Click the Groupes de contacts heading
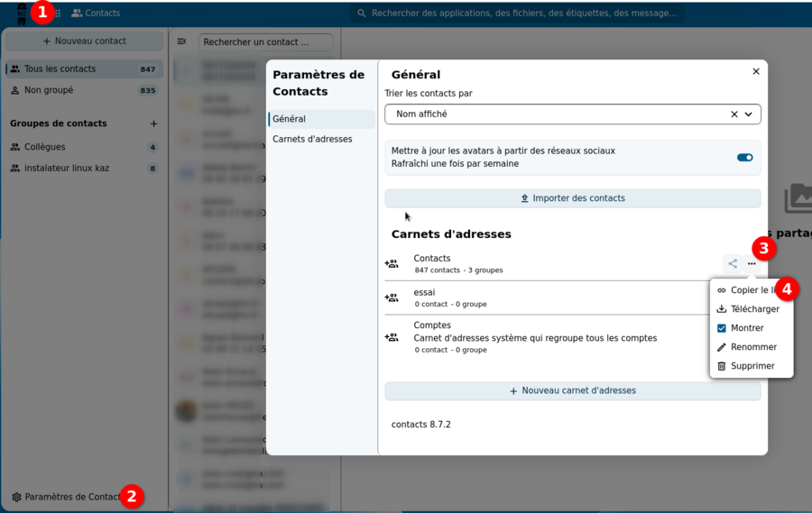 [x=58, y=124]
